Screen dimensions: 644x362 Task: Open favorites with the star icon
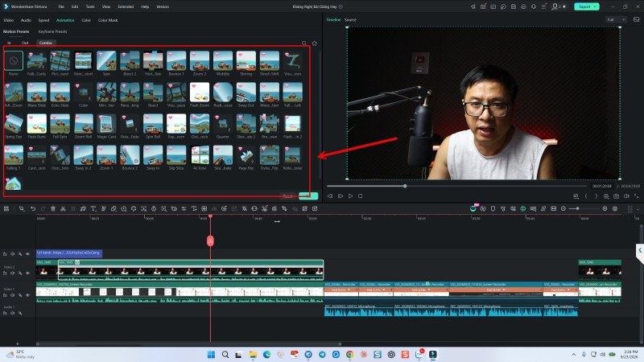pyautogui.click(x=315, y=43)
